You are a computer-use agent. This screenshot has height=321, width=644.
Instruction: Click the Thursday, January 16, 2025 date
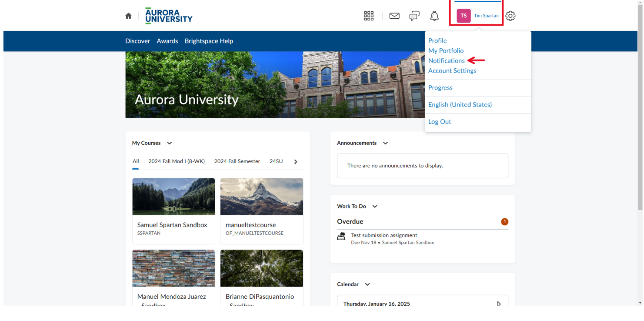click(x=377, y=304)
